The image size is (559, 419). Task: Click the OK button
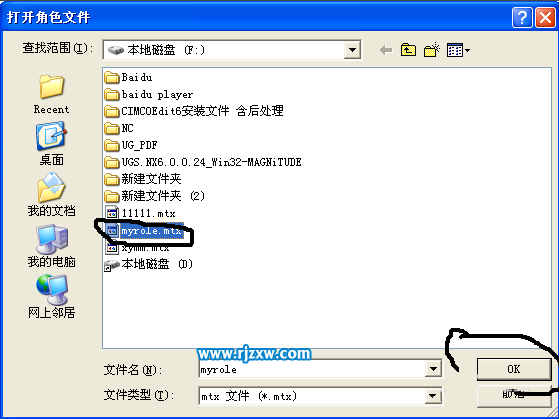[x=514, y=369]
